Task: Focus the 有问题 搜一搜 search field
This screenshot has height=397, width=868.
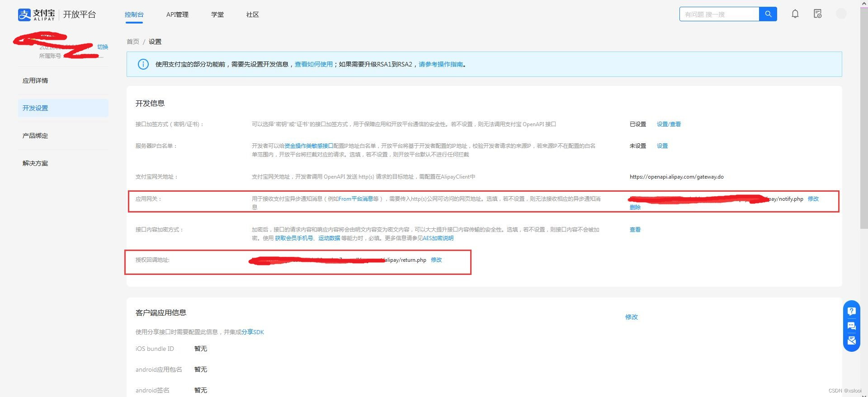Action: click(719, 14)
